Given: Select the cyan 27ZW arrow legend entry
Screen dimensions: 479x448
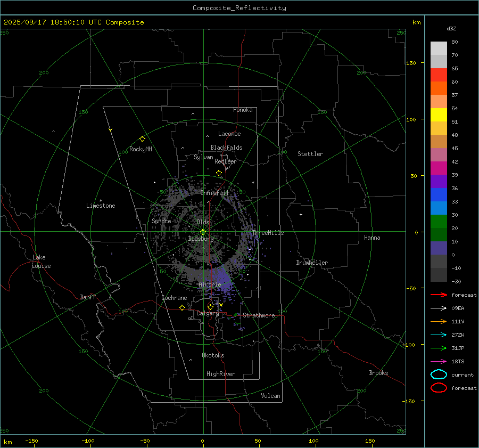Looking at the screenshot, I should point(439,335).
